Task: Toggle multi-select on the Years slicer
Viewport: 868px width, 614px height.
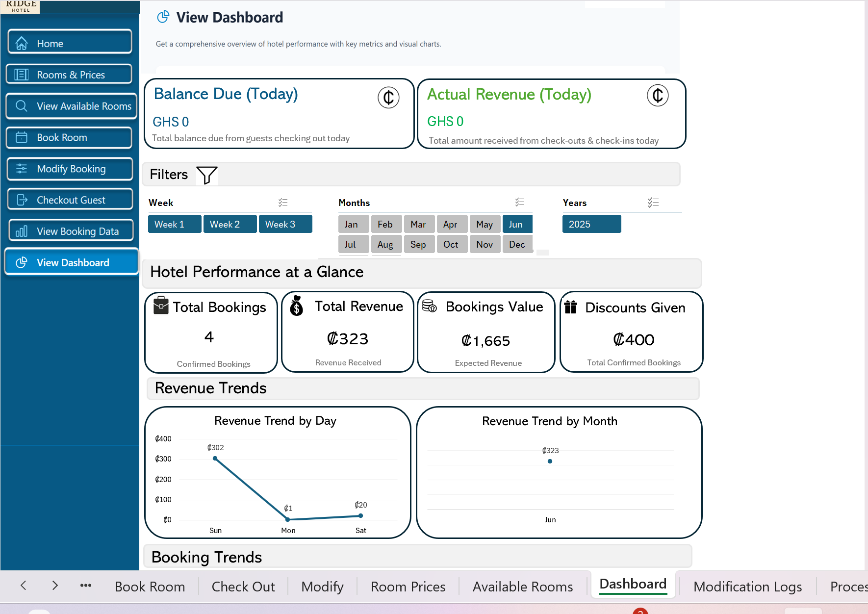Action: pos(653,202)
